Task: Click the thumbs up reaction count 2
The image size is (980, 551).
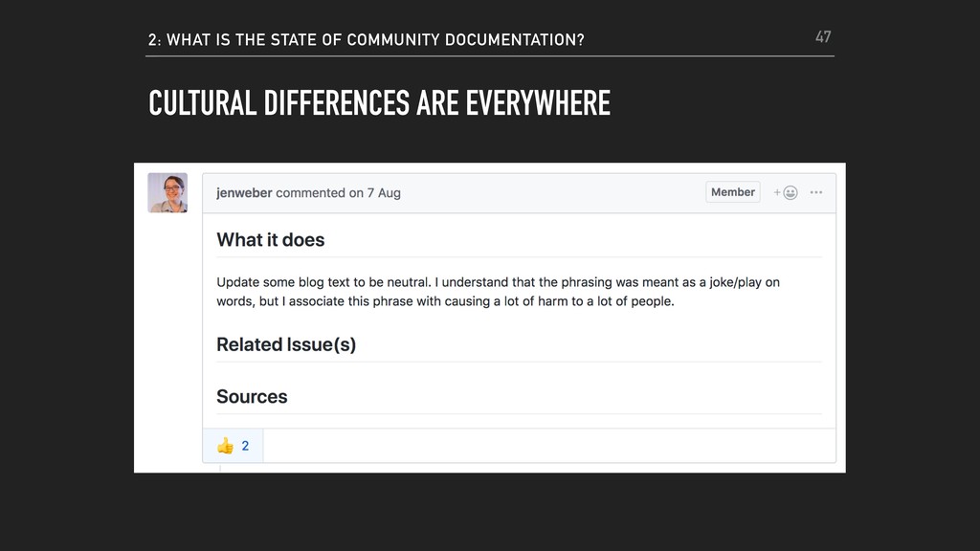Action: (x=245, y=446)
